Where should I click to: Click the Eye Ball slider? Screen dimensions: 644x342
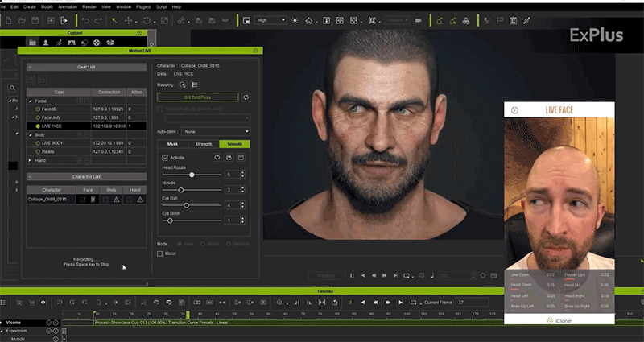coord(192,205)
